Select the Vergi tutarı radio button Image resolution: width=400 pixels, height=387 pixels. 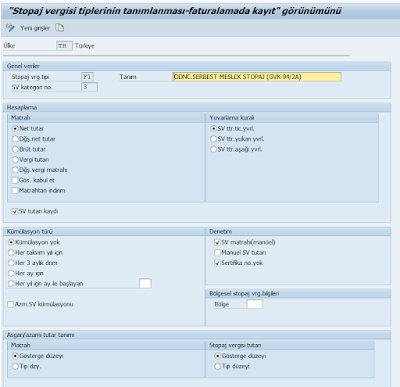(x=15, y=159)
